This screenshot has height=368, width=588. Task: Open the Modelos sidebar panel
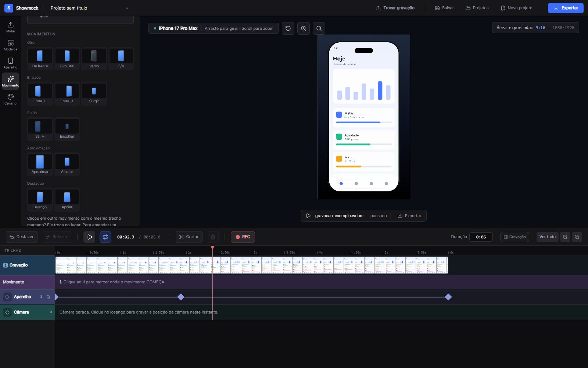(x=10, y=45)
